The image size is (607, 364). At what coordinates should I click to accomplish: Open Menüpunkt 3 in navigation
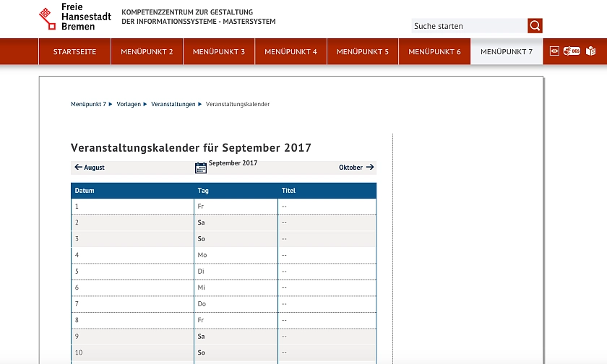(219, 51)
